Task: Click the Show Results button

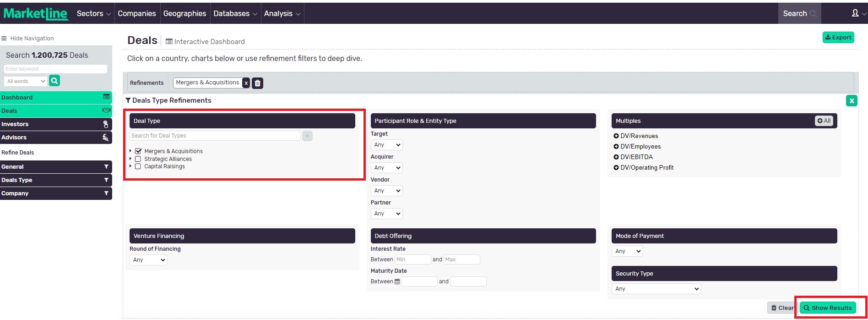Action: pos(827,308)
